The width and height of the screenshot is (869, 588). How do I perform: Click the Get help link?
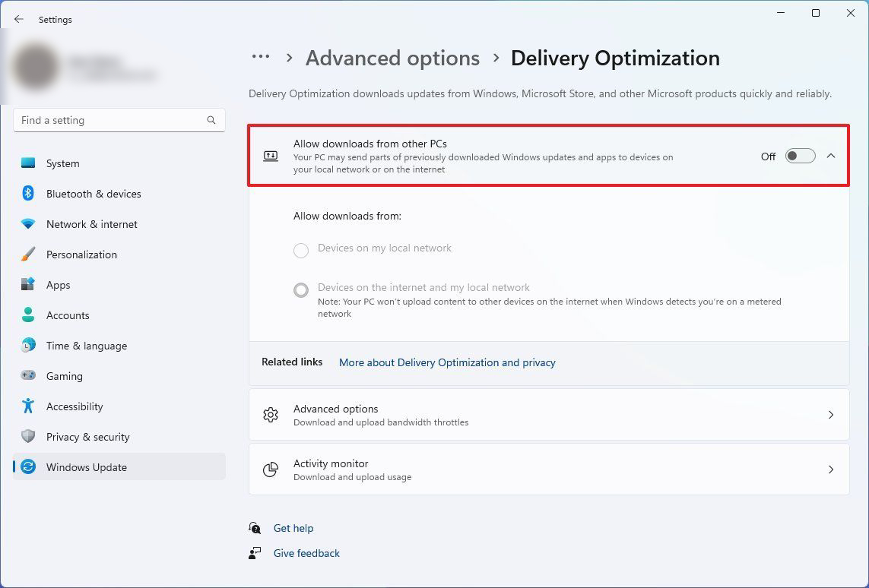293,528
